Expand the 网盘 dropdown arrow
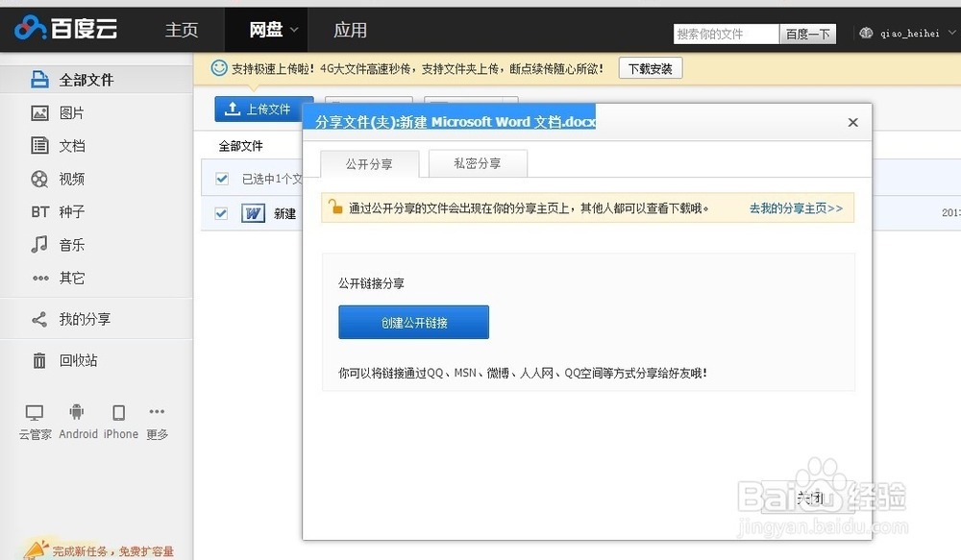This screenshot has height=560, width=961. (x=294, y=30)
